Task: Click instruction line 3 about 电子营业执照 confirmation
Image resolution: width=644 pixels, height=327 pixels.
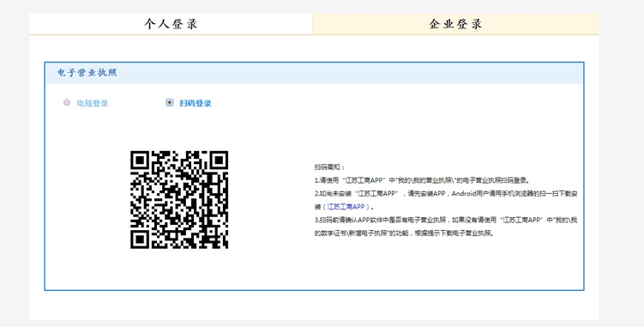Action: (x=446, y=227)
